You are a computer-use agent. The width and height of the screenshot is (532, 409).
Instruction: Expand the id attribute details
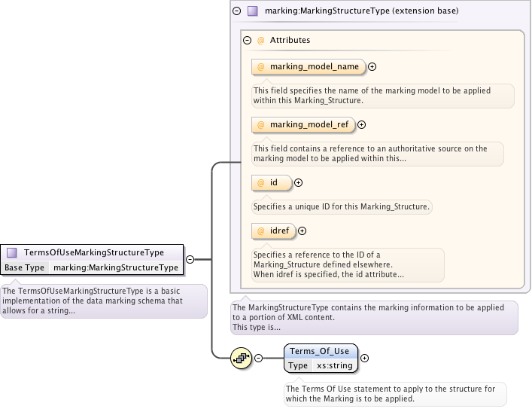coord(298,182)
